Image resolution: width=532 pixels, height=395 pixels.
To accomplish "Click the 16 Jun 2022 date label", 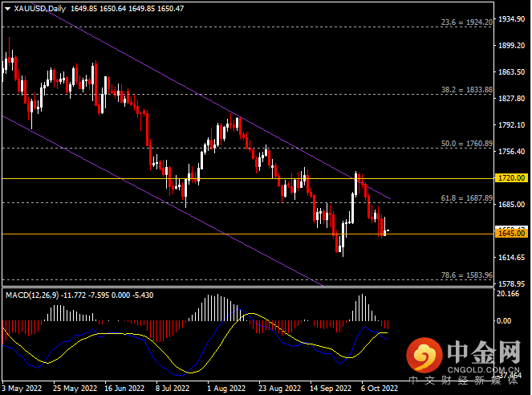I will click(124, 389).
